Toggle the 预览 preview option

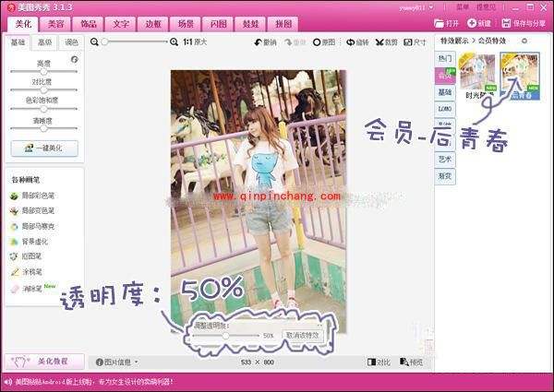[411, 362]
